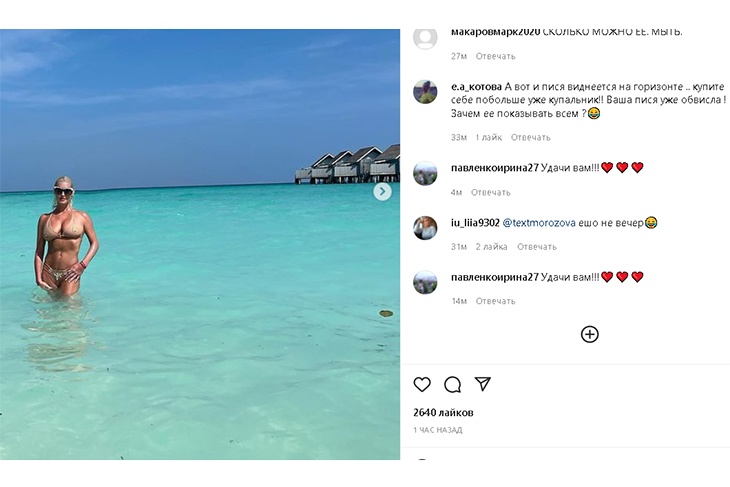Reply to the 27м comment
The image size is (730, 487).
pos(495,57)
